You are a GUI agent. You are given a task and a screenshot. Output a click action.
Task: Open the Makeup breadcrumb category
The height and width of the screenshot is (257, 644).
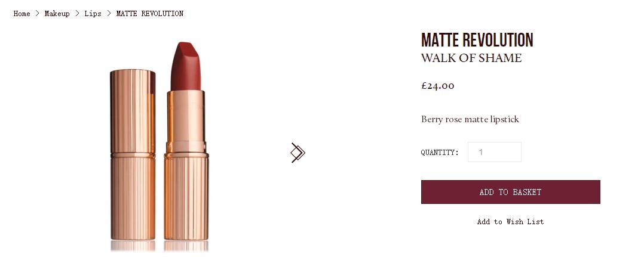click(x=57, y=14)
